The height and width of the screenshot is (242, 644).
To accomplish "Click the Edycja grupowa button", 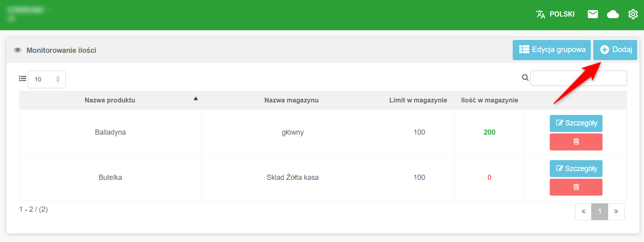I will pyautogui.click(x=551, y=50).
